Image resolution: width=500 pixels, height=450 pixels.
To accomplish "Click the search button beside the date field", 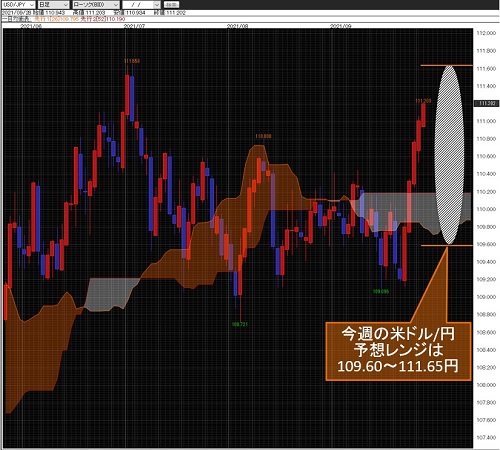I will [172, 5].
